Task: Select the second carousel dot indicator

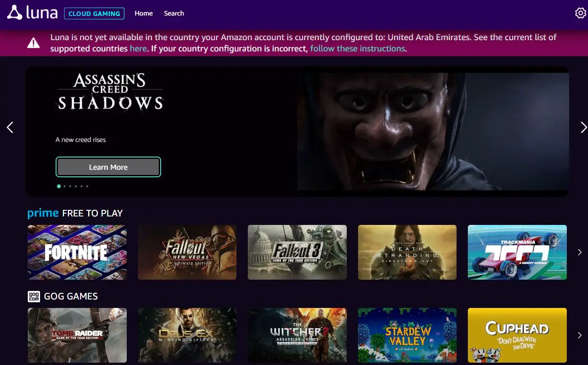Action: (x=65, y=186)
